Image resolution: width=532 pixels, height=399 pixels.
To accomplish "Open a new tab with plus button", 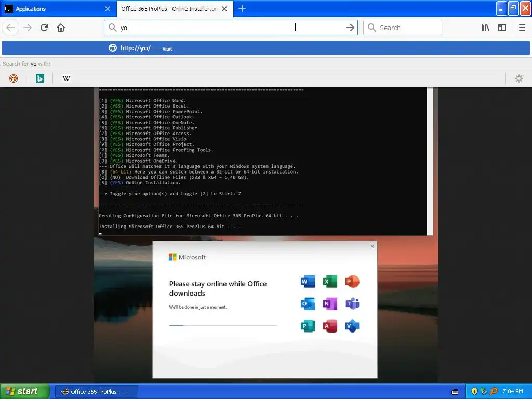I will pyautogui.click(x=242, y=9).
